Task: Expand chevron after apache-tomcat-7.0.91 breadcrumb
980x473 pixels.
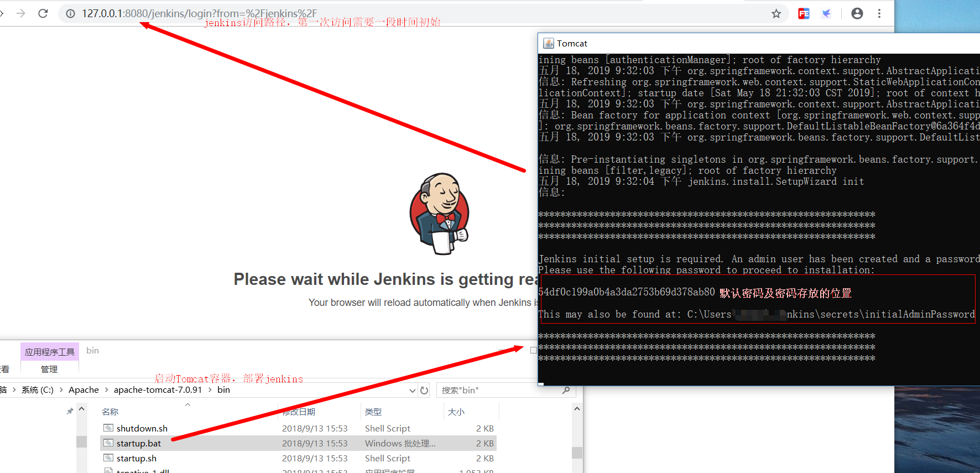Action: click(x=210, y=390)
